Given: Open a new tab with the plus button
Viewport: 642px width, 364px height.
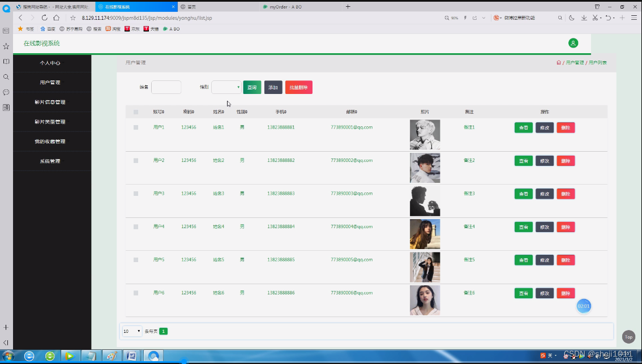Looking at the screenshot, I should 348,7.
